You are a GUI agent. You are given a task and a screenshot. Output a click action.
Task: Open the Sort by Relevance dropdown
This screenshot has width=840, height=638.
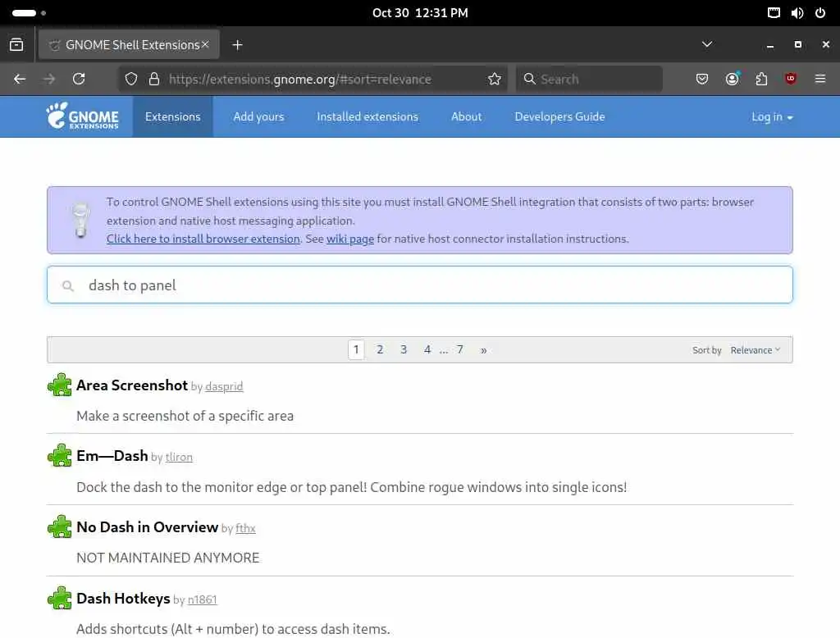pos(756,350)
